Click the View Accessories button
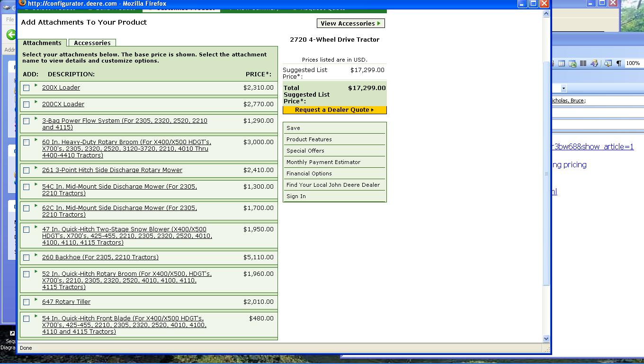 [350, 23]
